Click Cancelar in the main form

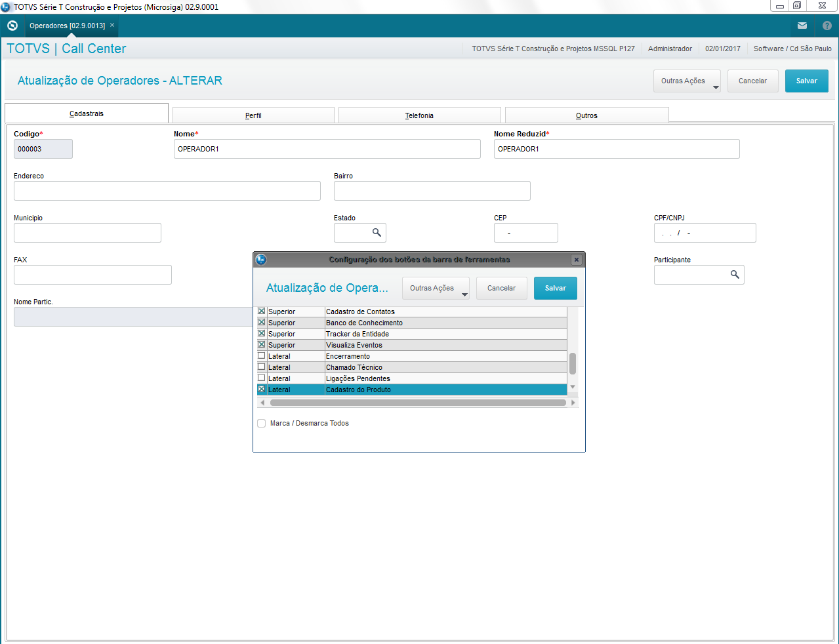coord(752,81)
